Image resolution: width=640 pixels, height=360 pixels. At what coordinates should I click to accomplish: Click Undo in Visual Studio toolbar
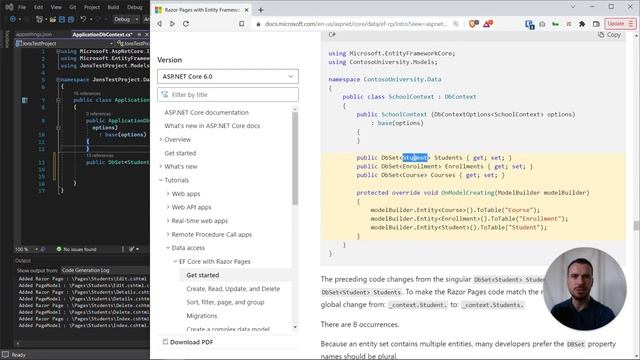tap(83, 19)
